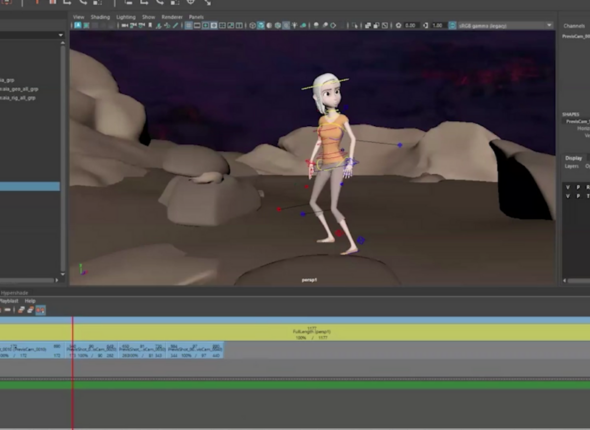The height and width of the screenshot is (430, 590).
Task: Open the Panels menu
Action: (196, 17)
